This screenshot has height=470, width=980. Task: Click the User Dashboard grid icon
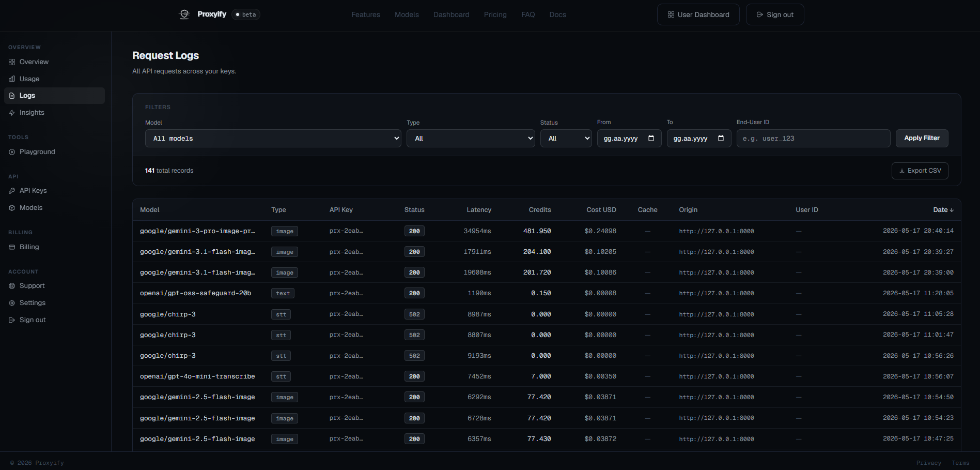click(671, 14)
